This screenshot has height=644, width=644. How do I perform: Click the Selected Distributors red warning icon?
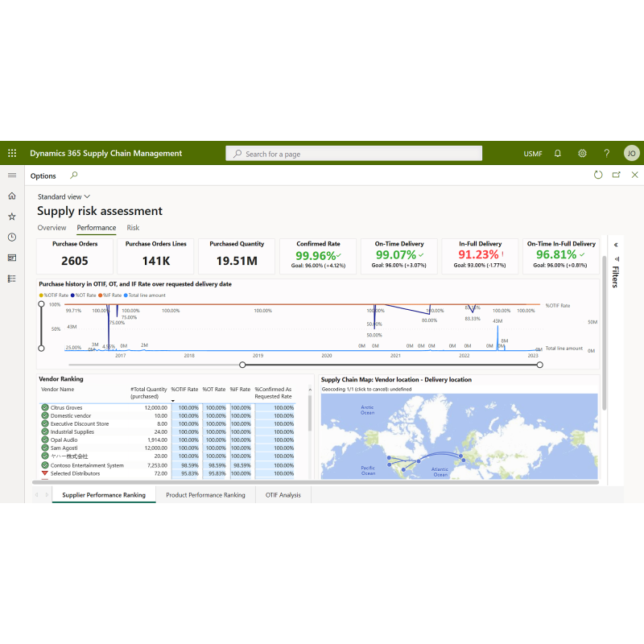click(45, 473)
